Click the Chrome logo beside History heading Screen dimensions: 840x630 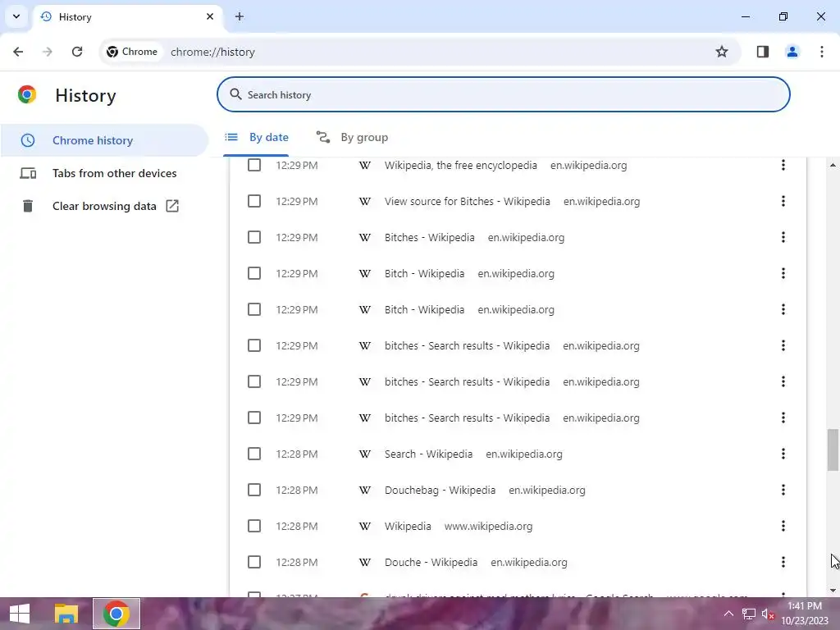click(27, 94)
